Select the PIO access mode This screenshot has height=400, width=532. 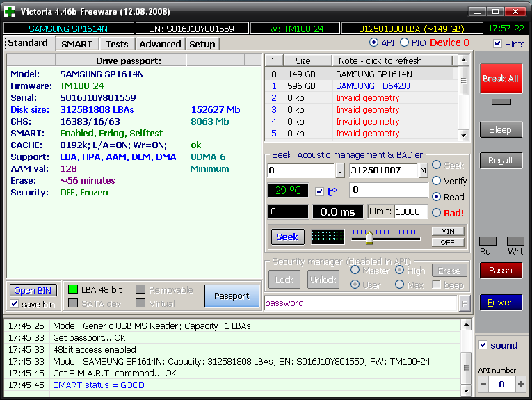click(404, 42)
